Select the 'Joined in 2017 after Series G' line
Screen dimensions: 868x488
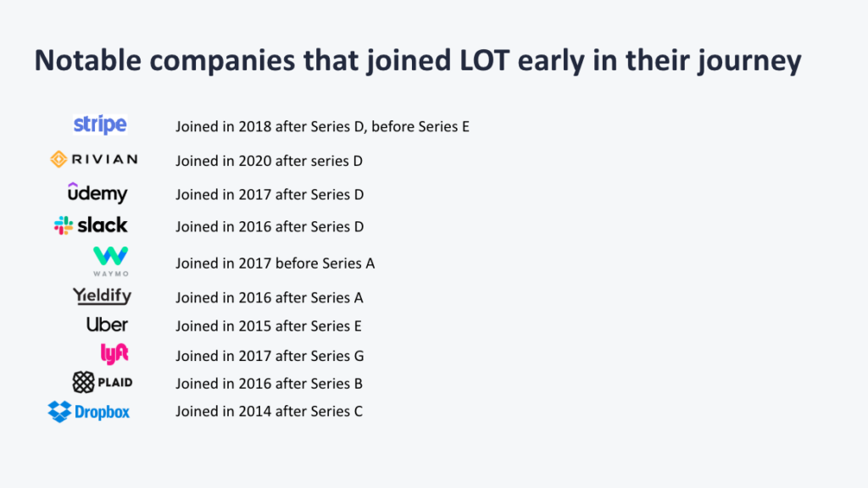tap(270, 356)
